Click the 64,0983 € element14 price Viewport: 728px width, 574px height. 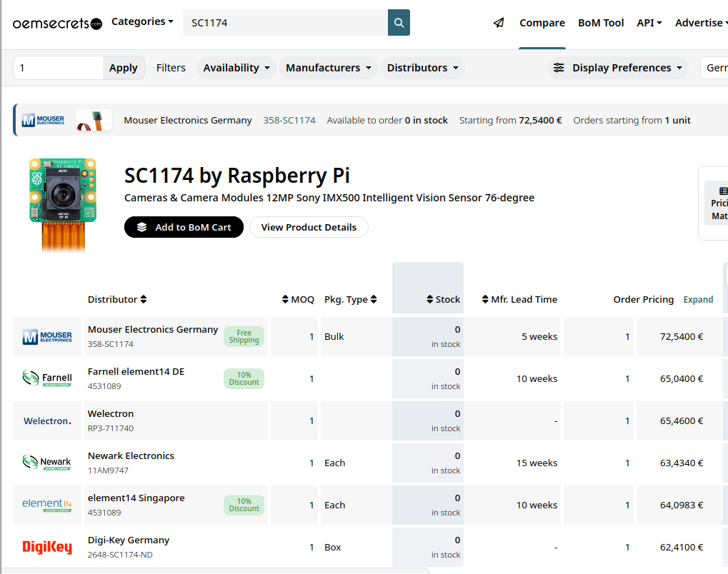(x=681, y=505)
